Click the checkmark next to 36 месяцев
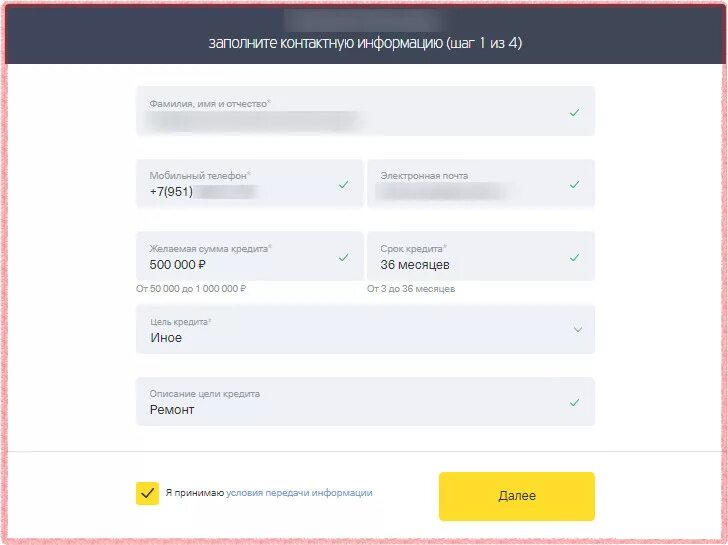Screen dimensions: 728x545 coord(574,257)
